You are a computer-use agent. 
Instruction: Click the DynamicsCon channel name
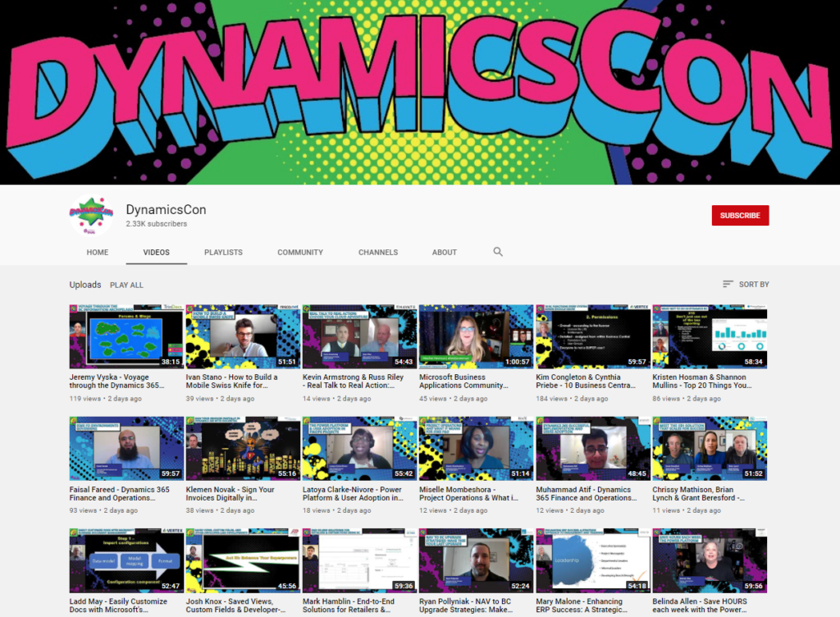166,210
